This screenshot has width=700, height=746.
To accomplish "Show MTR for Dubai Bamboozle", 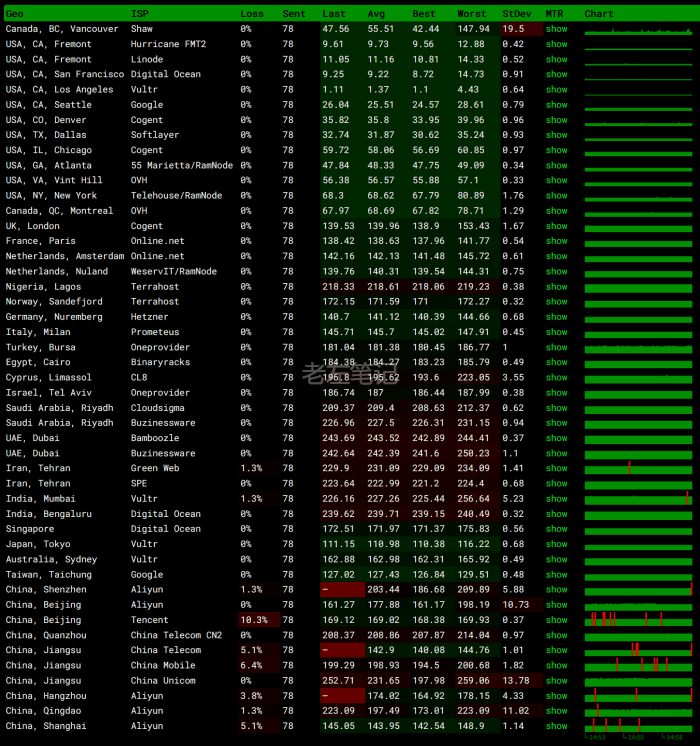I will point(556,438).
